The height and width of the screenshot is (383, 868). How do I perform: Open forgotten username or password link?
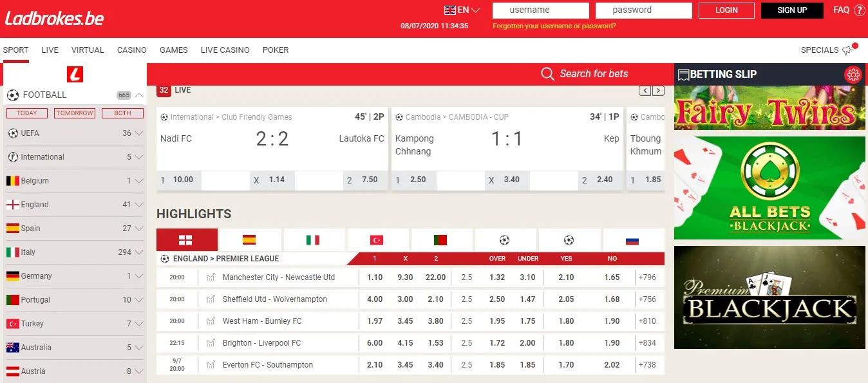pyautogui.click(x=554, y=26)
